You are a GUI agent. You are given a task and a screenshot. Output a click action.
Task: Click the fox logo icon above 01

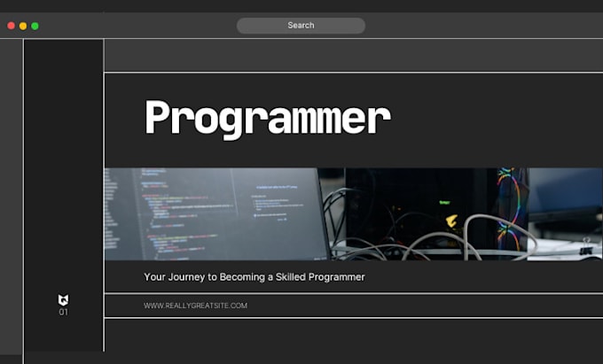pos(63,300)
